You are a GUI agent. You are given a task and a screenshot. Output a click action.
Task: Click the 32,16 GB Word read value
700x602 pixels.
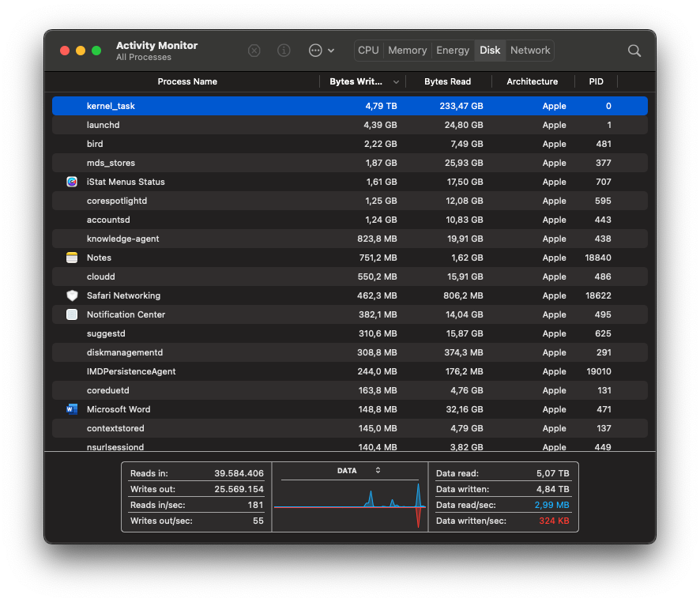465,409
